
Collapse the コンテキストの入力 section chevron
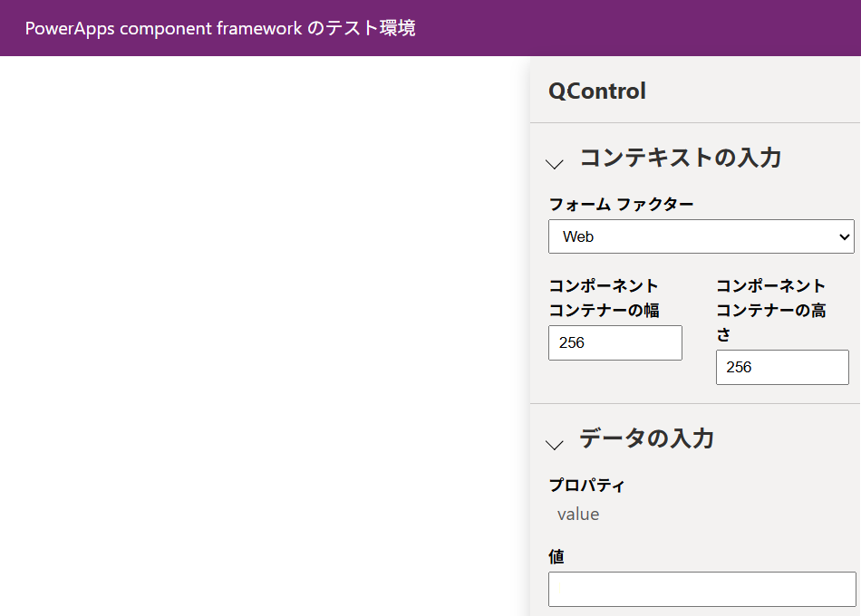pyautogui.click(x=555, y=164)
